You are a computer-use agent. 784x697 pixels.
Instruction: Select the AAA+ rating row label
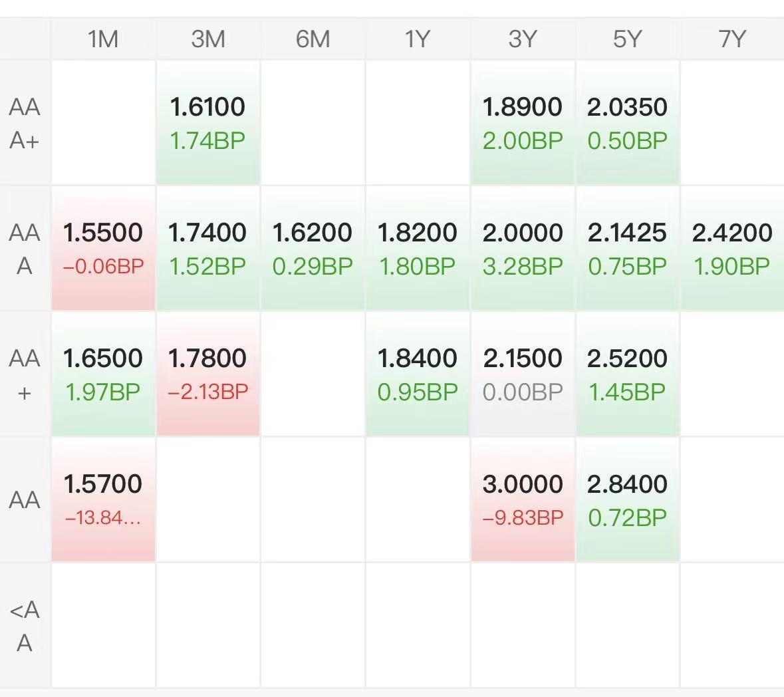coord(25,123)
